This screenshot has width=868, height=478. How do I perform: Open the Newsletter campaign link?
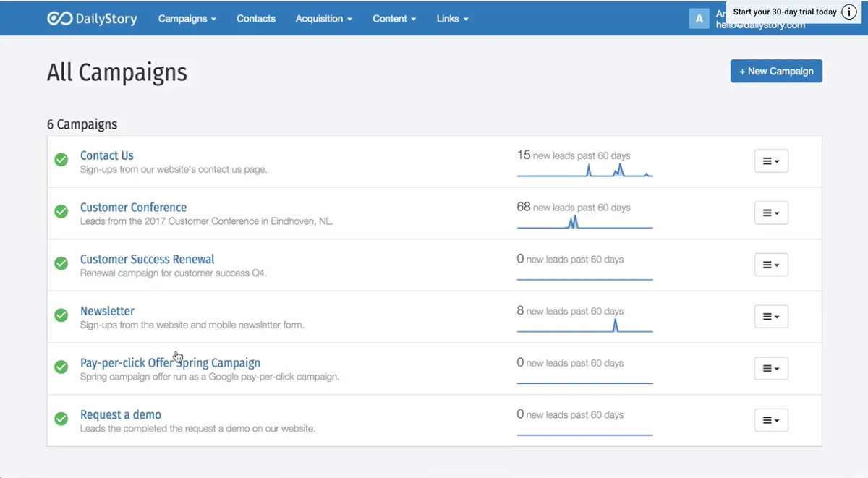coord(107,311)
